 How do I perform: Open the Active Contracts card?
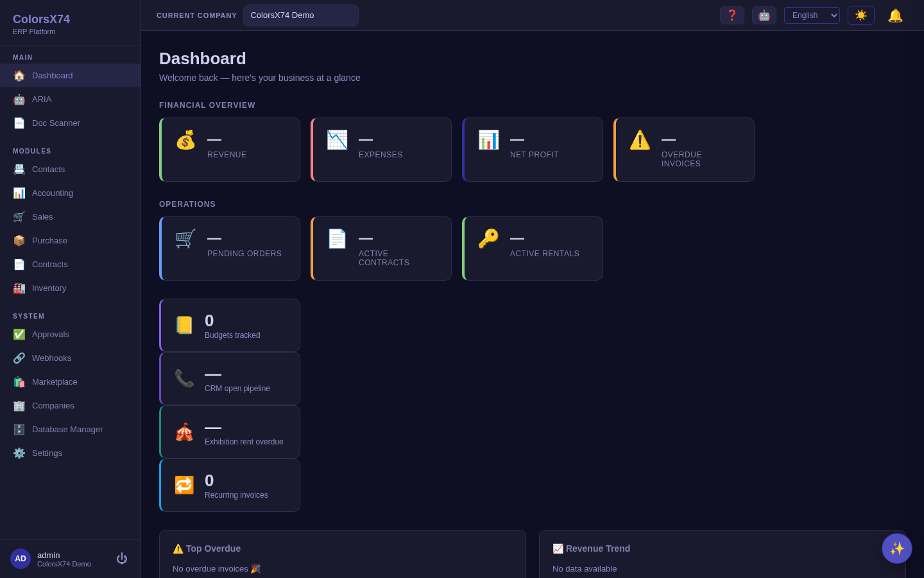click(x=381, y=249)
